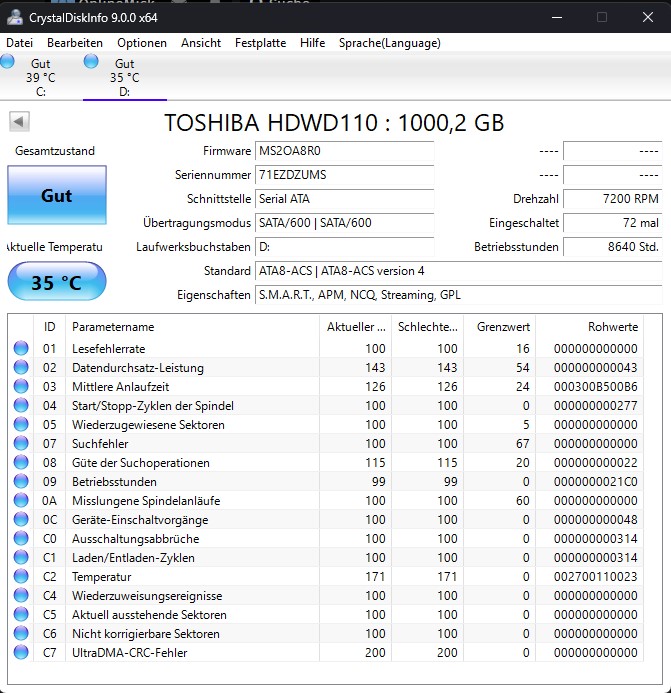Click status orb for Lesefehlerrate row
Image resolution: width=671 pixels, height=693 pixels.
21,348
